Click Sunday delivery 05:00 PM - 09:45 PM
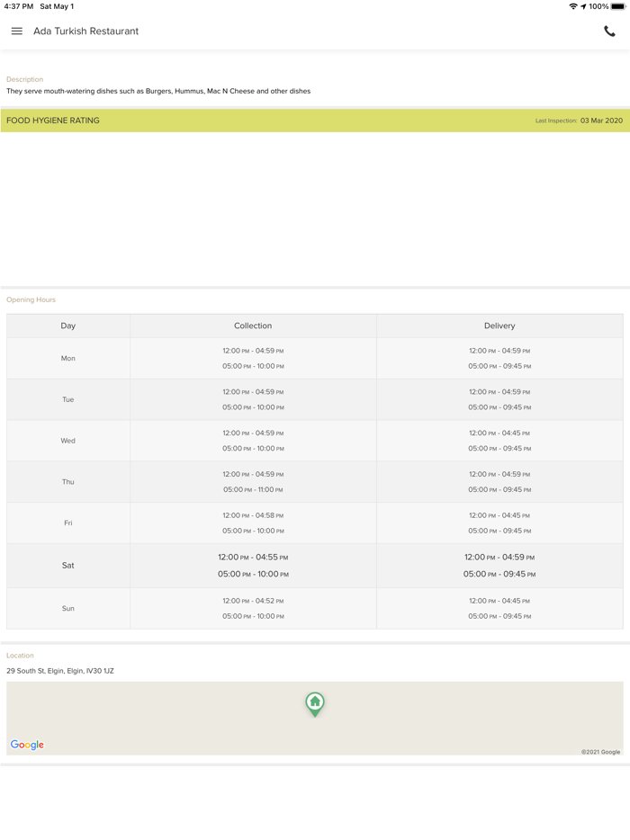Viewport: 630px width, 840px height. point(499,617)
